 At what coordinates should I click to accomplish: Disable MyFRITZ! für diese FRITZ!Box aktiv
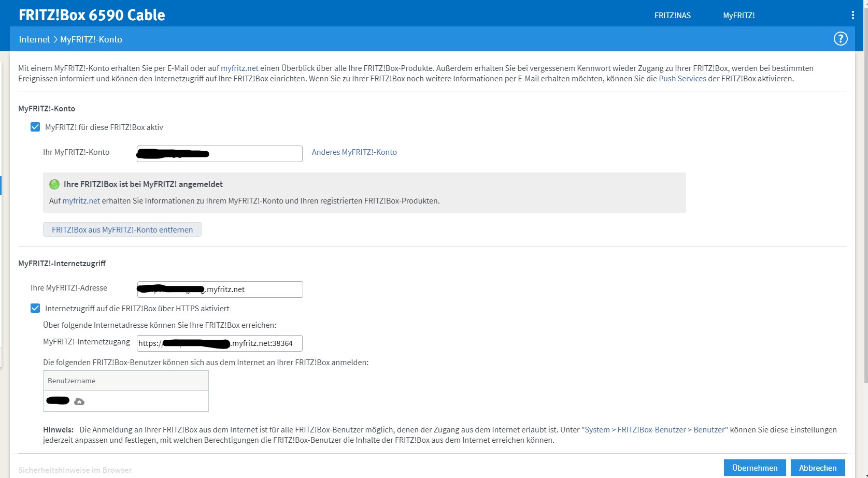35,127
